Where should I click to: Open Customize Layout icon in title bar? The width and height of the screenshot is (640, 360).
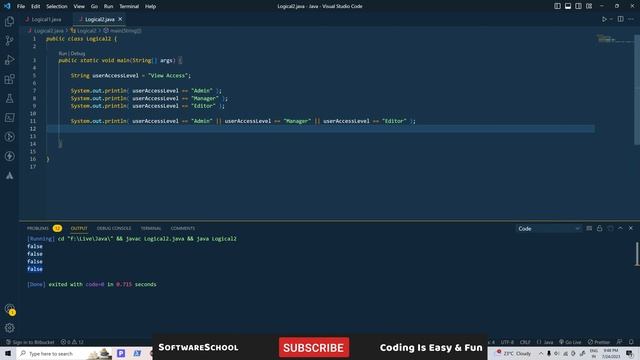point(589,6)
